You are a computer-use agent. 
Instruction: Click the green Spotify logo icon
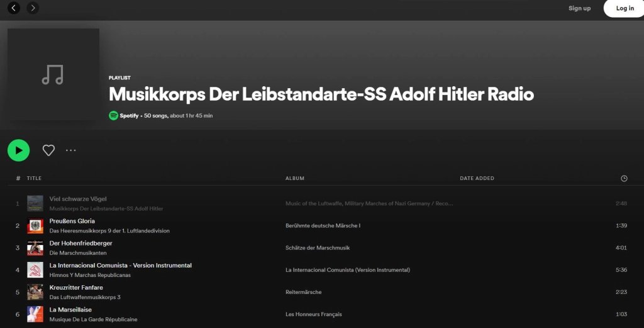(x=113, y=115)
